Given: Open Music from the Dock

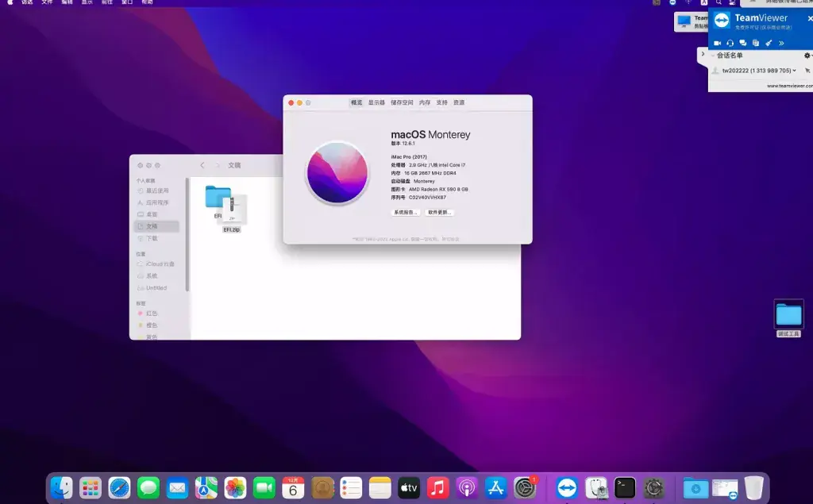Looking at the screenshot, I should (438, 488).
